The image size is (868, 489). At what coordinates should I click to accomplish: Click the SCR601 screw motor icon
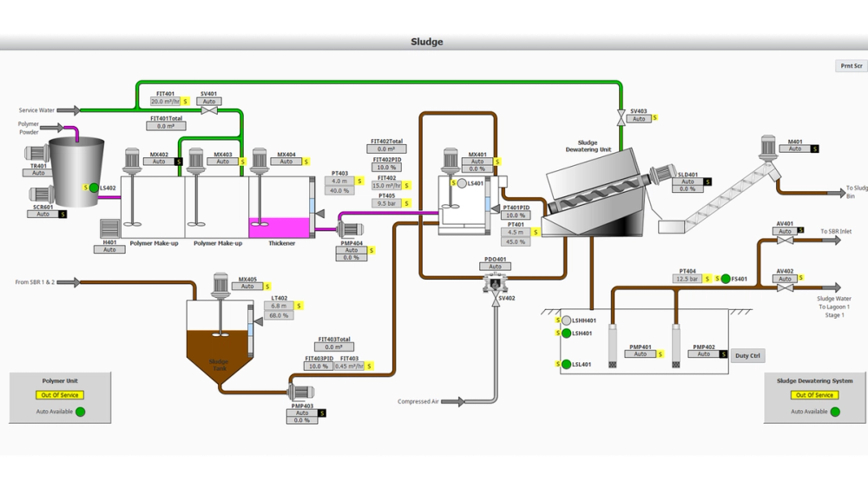point(41,195)
